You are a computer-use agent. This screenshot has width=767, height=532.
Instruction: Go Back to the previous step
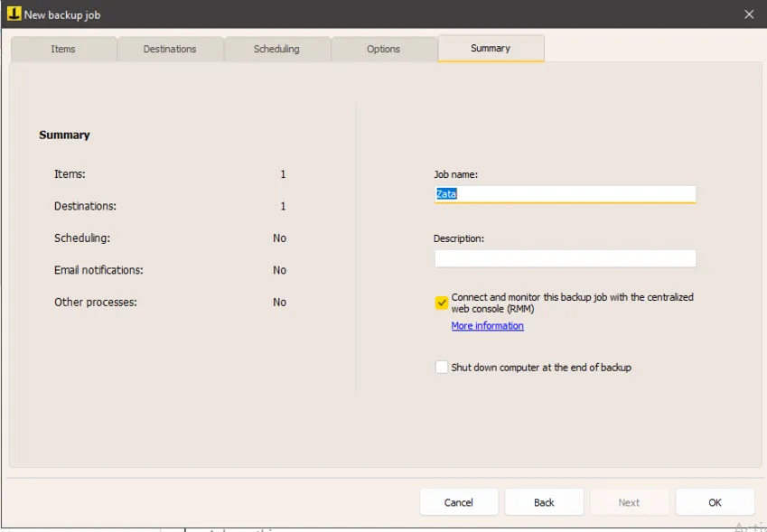coord(544,502)
